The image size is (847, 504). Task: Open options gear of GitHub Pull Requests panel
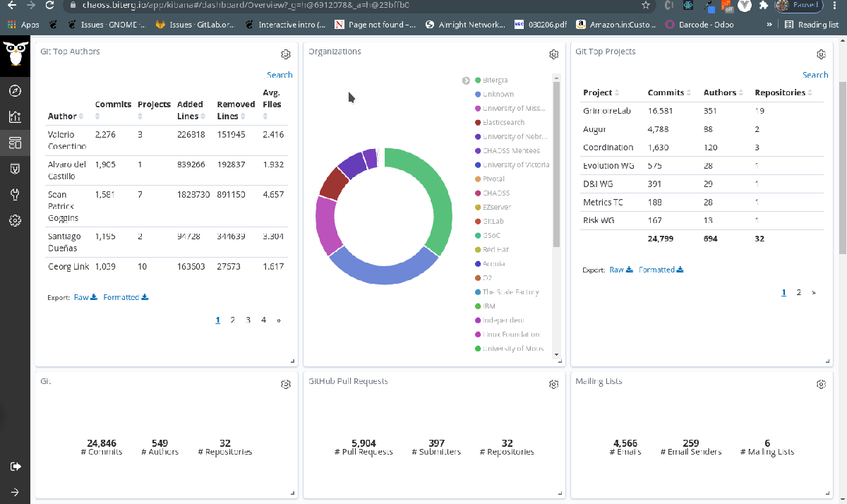click(554, 384)
